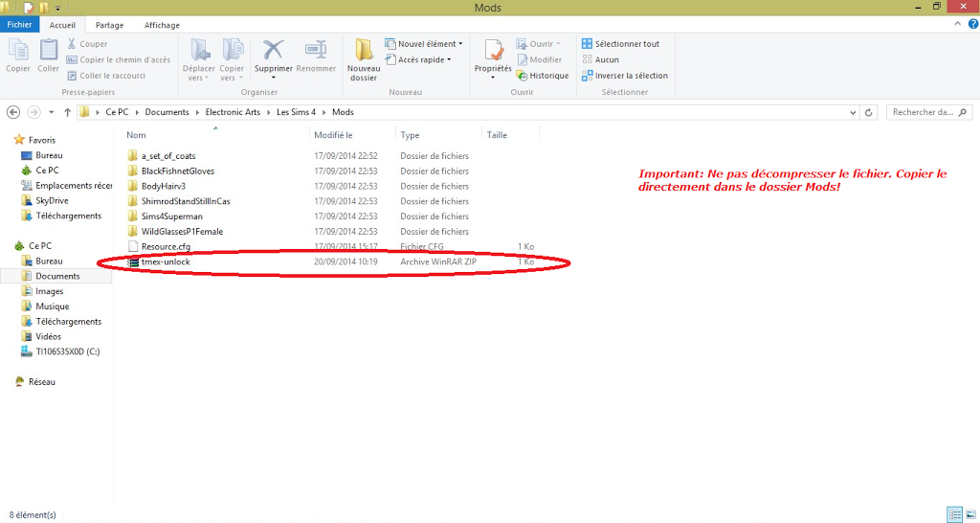
Task: Click Coller le raccourci
Action: 105,75
